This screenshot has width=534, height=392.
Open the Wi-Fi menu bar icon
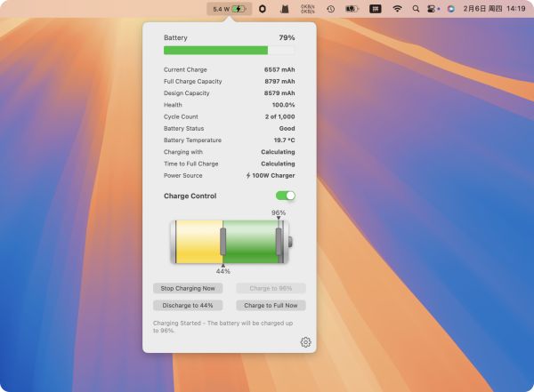[x=397, y=9]
